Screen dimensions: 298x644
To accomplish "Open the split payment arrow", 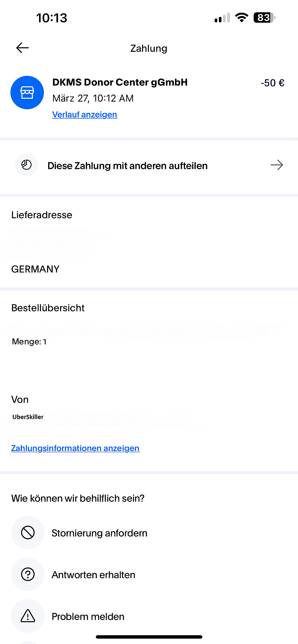I will pyautogui.click(x=277, y=165).
